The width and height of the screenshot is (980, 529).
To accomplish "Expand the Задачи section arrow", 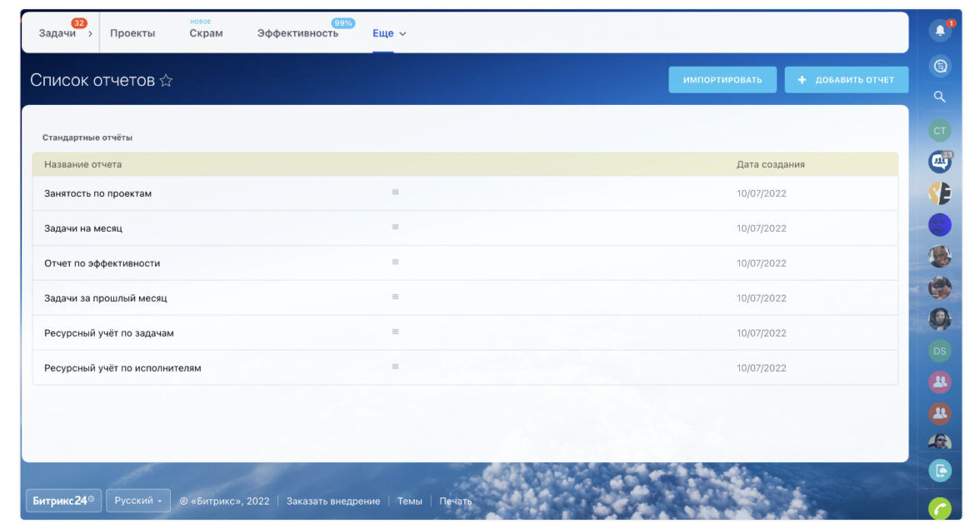I will point(90,34).
